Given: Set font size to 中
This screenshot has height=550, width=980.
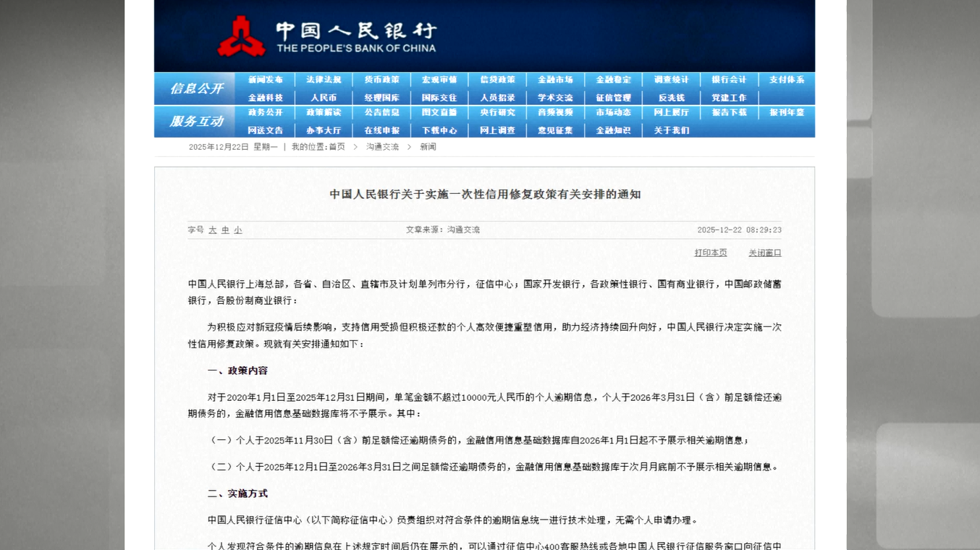Looking at the screenshot, I should pyautogui.click(x=225, y=230).
